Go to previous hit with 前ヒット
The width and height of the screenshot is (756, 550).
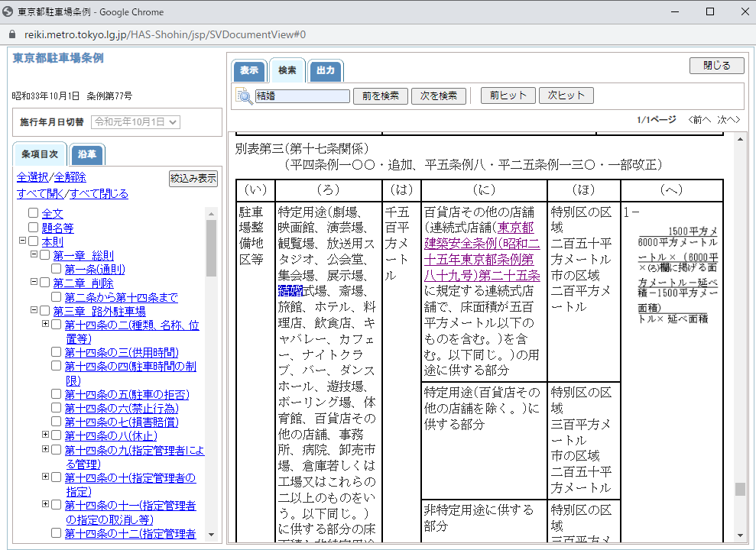click(508, 95)
